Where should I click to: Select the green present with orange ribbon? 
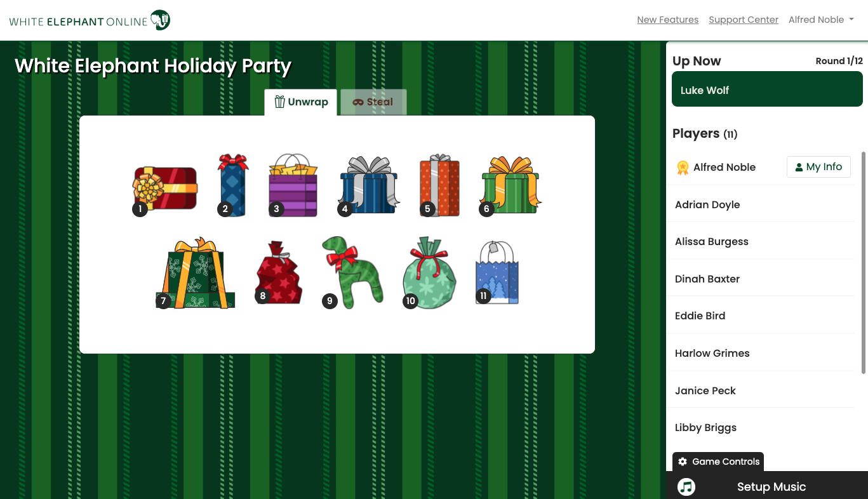point(511,185)
